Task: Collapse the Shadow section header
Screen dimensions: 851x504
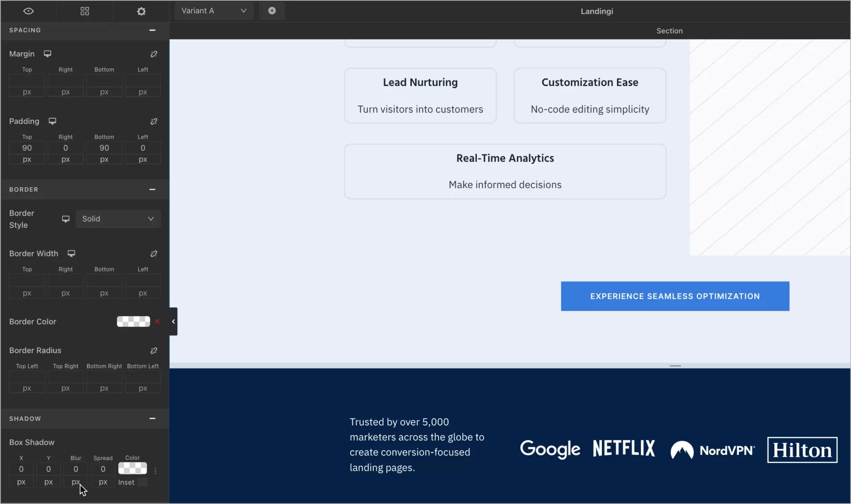Action: pyautogui.click(x=152, y=418)
